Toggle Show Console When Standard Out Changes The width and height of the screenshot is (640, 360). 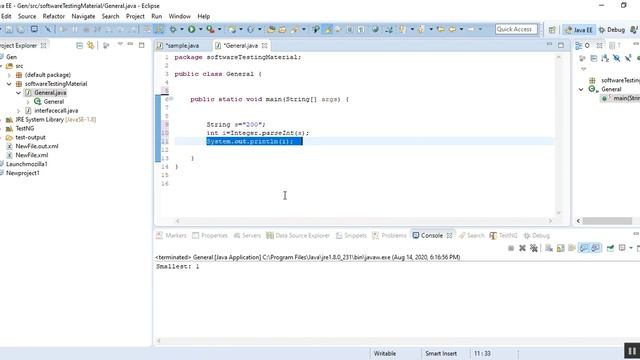pyautogui.click(x=584, y=248)
